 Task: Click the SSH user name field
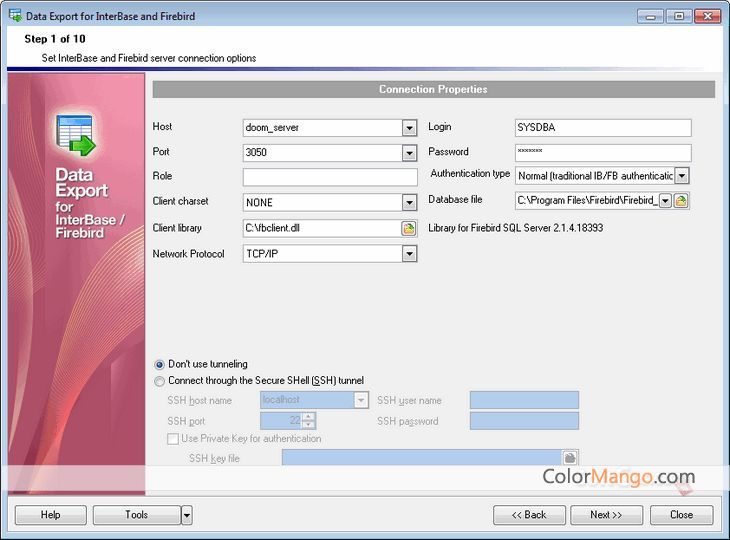(x=524, y=400)
